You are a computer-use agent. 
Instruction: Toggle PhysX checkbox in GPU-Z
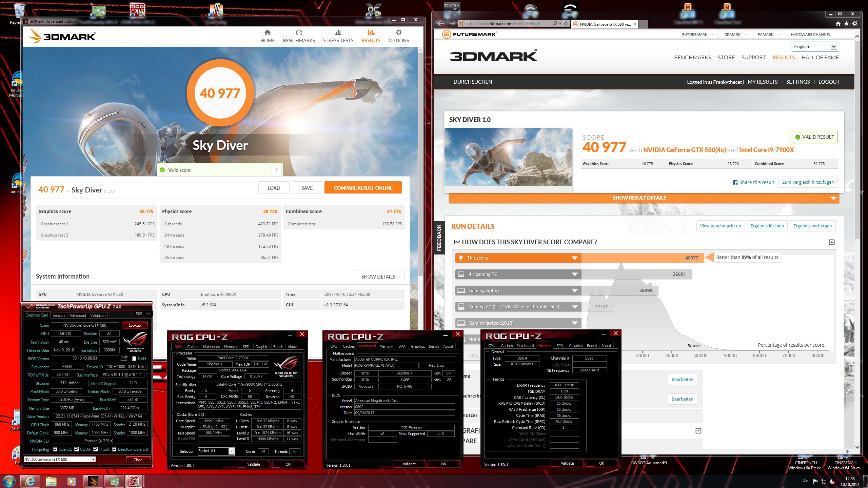[96, 449]
